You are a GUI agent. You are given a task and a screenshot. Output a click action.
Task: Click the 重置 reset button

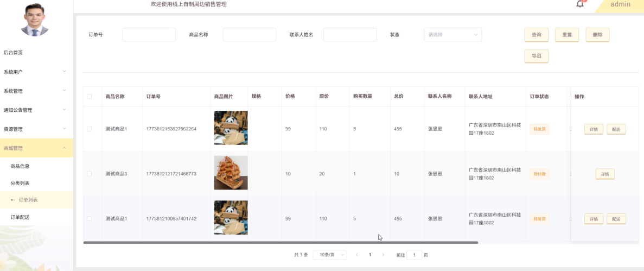[x=567, y=35]
